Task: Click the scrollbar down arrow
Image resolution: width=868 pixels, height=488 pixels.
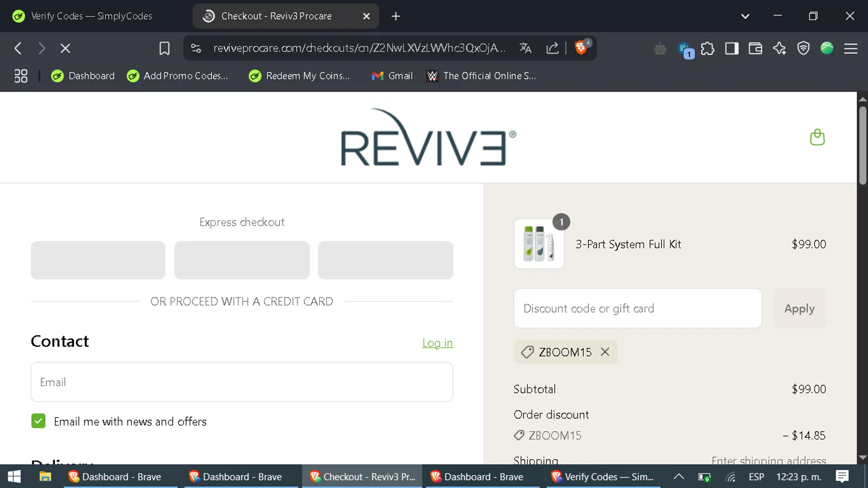Action: point(862,458)
